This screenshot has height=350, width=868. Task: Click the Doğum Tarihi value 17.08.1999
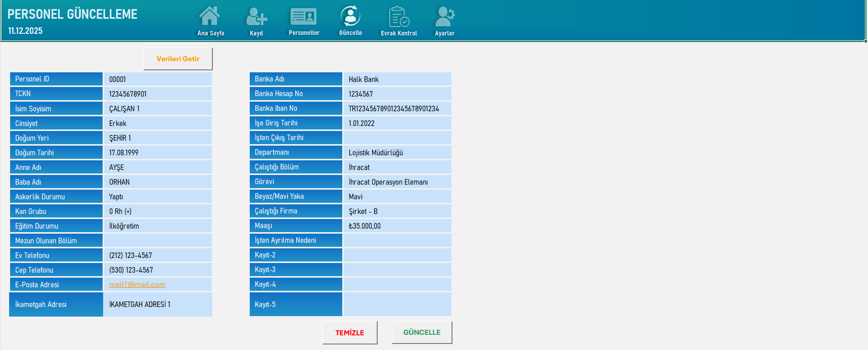(158, 152)
